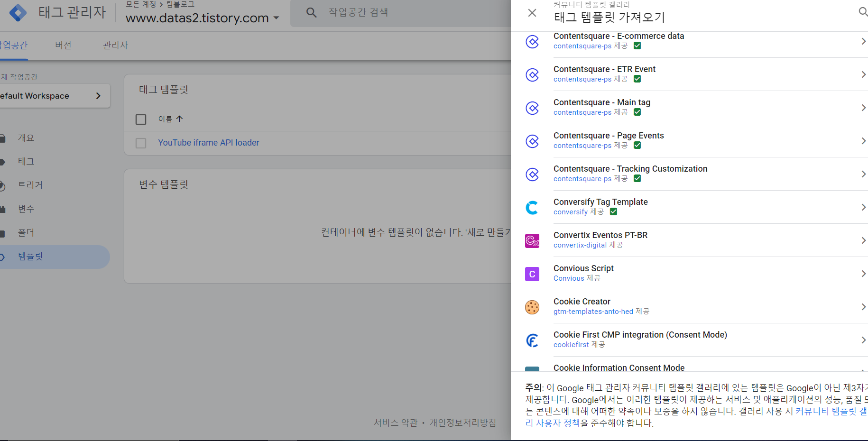Screen dimensions: 868x441
Task: Click the Cookie First CMP integration icon
Action: 532,340
